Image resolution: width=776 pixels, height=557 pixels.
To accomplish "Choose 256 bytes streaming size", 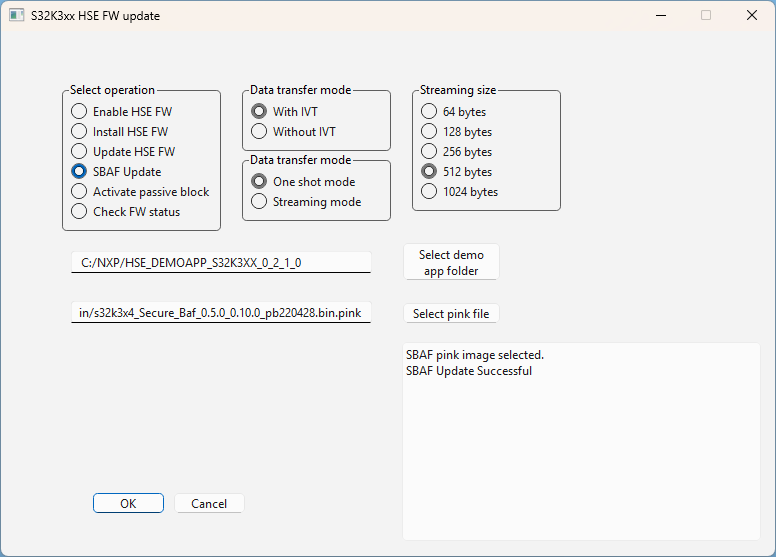I will coord(430,152).
